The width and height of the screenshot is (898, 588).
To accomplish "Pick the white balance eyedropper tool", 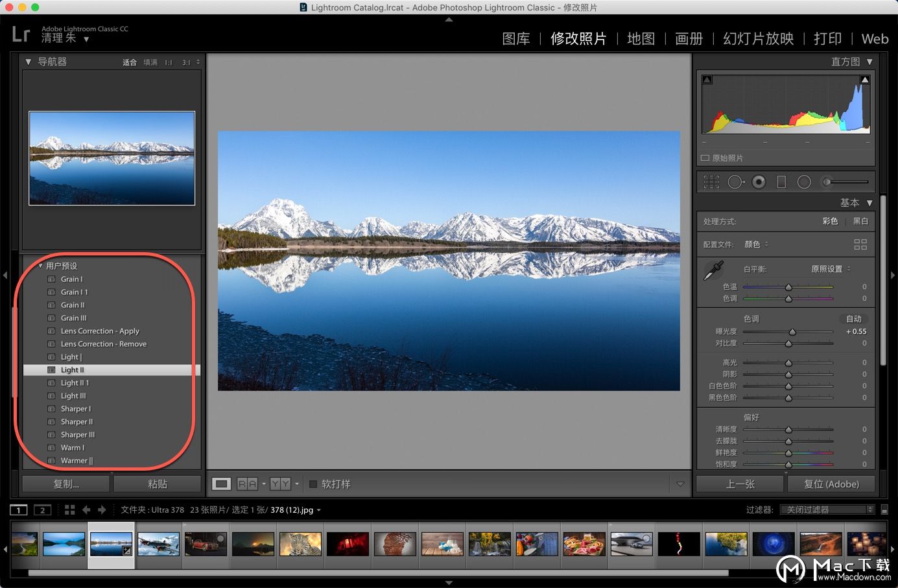I will pyautogui.click(x=713, y=271).
